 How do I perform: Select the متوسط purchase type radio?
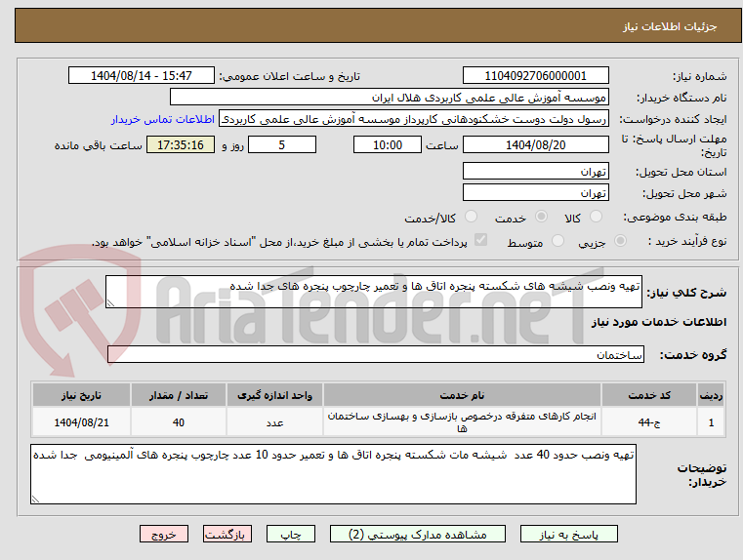point(558,241)
